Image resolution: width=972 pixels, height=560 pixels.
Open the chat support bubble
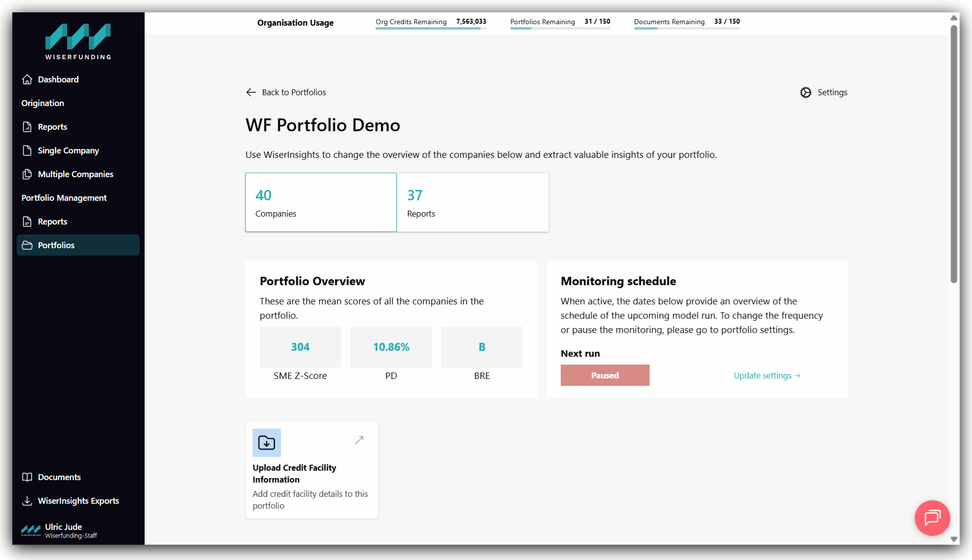[x=932, y=518]
